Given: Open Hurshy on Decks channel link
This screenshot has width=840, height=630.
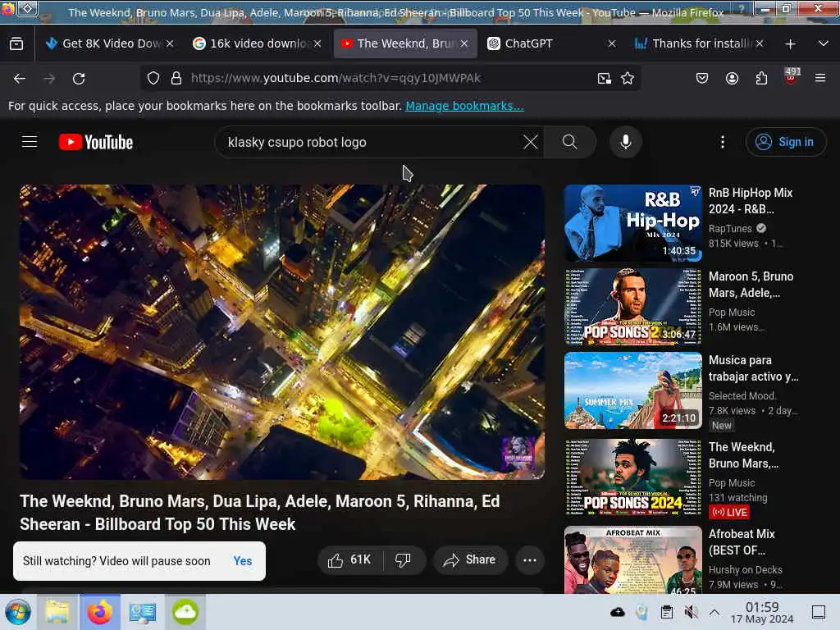Looking at the screenshot, I should [745, 570].
